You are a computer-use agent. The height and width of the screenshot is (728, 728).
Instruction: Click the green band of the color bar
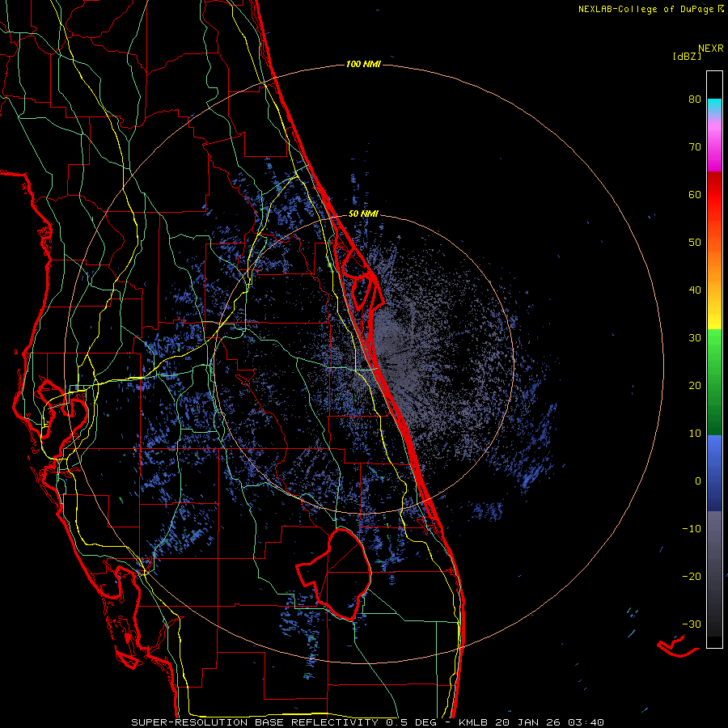(x=714, y=382)
